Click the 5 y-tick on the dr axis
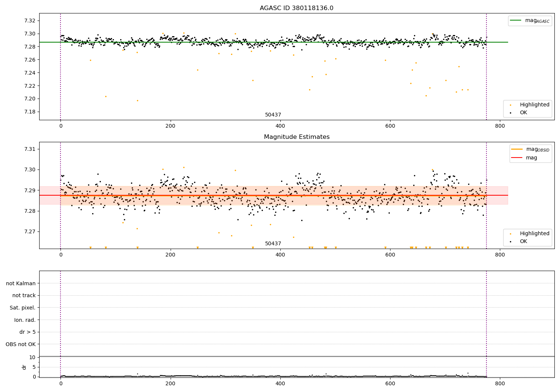This screenshot has width=560, height=392. tap(34, 367)
